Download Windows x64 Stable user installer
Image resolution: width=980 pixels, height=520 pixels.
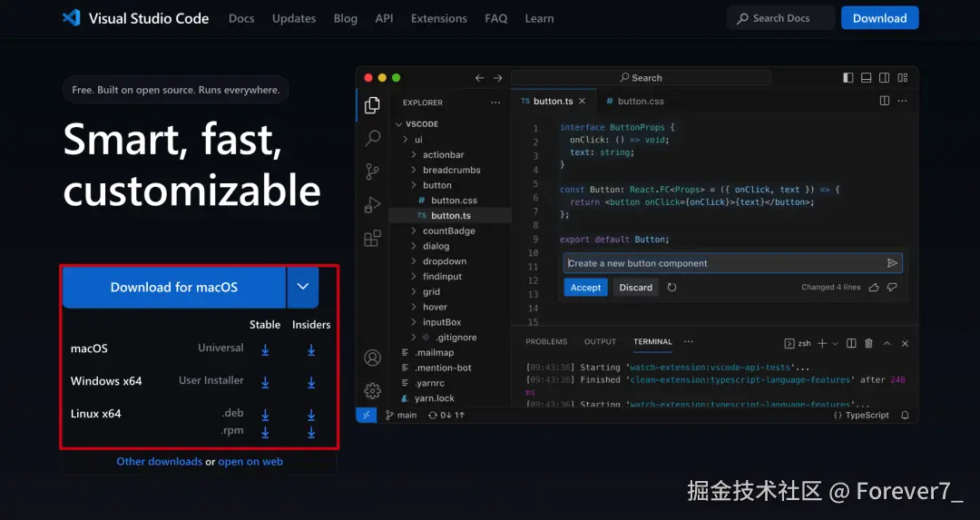(265, 382)
